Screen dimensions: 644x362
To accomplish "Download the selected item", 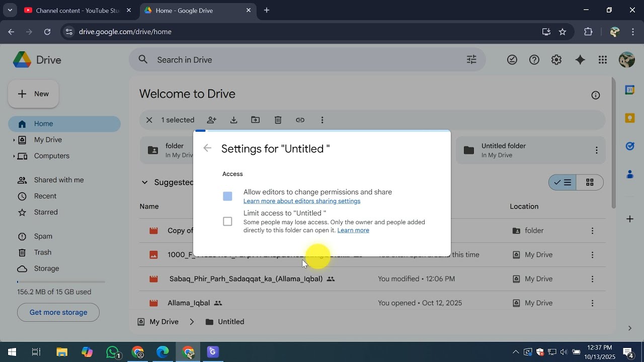I will tap(233, 120).
